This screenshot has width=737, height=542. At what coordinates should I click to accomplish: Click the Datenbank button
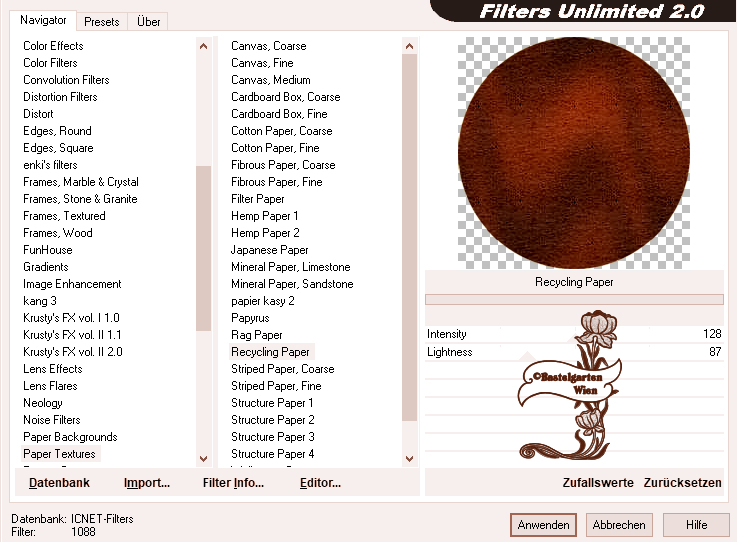59,483
